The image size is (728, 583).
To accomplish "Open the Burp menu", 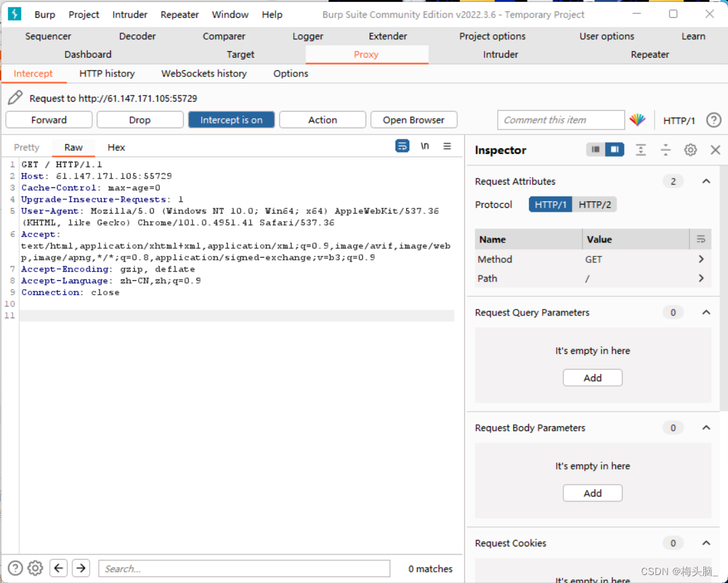I will 44,15.
